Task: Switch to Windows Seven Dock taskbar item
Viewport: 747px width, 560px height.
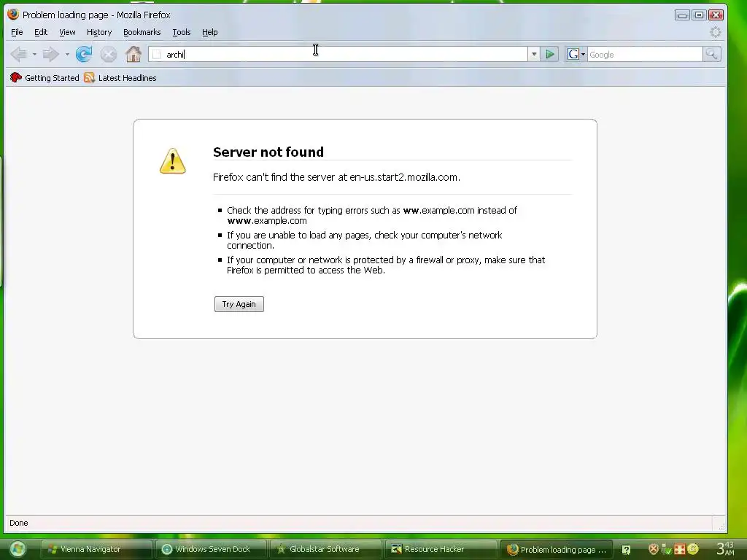Action: point(211,549)
